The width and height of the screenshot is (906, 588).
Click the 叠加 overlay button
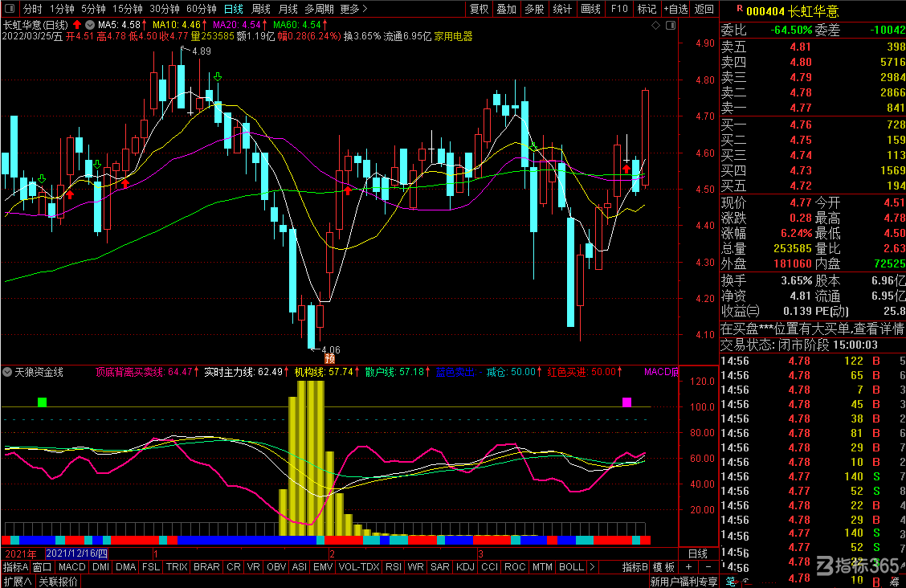tap(507, 9)
